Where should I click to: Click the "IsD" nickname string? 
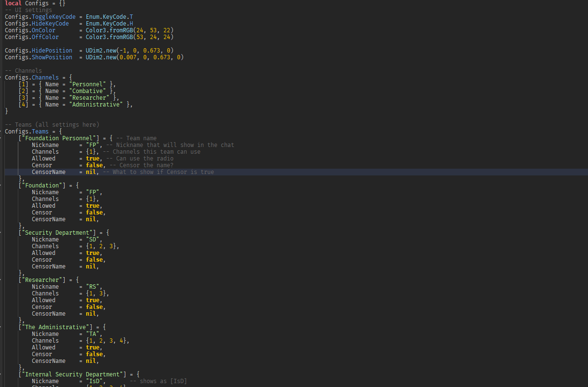(94, 381)
